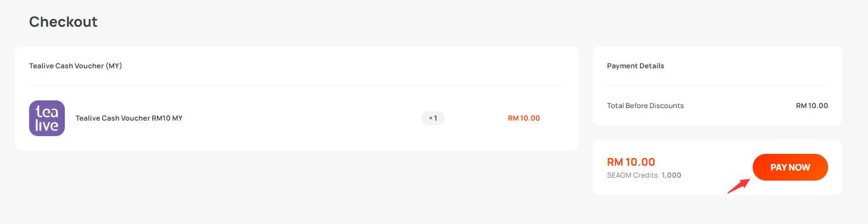Click the divider line under Payment Details heading
The image size is (868, 224).
coord(718,86)
